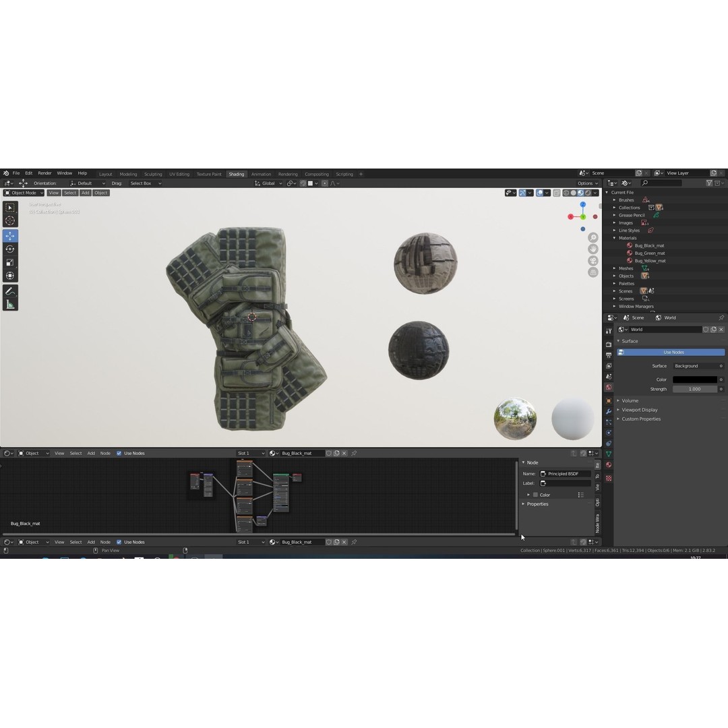
Task: Open the Object Mode dropdown
Action: coord(24,193)
